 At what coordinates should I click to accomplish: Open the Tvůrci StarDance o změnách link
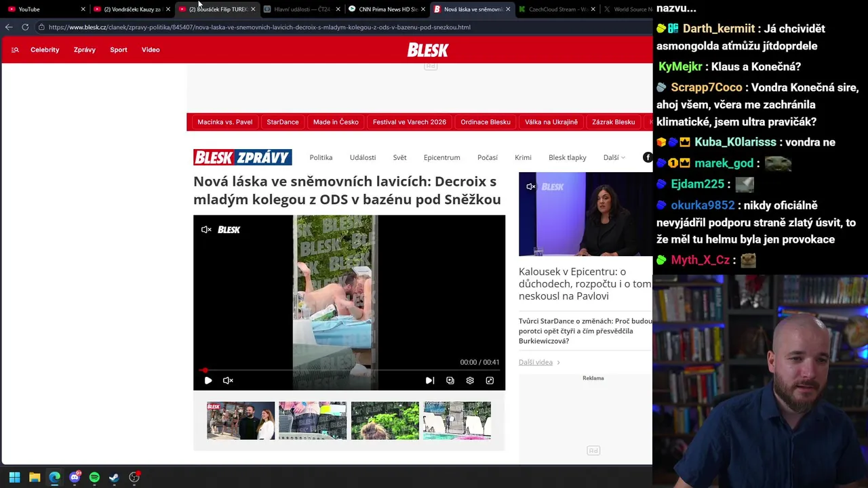pyautogui.click(x=585, y=331)
